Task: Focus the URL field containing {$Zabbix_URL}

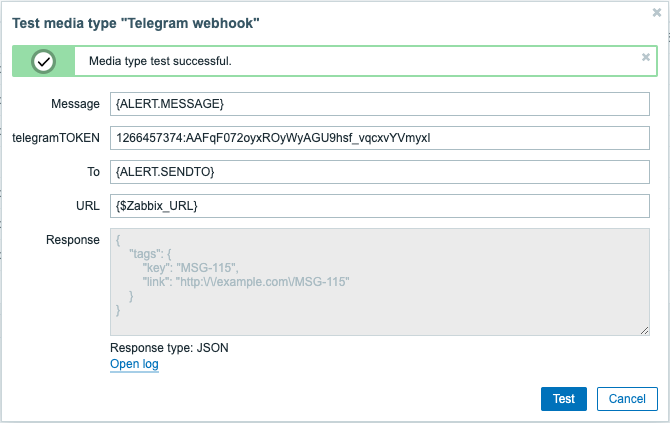Action: pos(380,206)
